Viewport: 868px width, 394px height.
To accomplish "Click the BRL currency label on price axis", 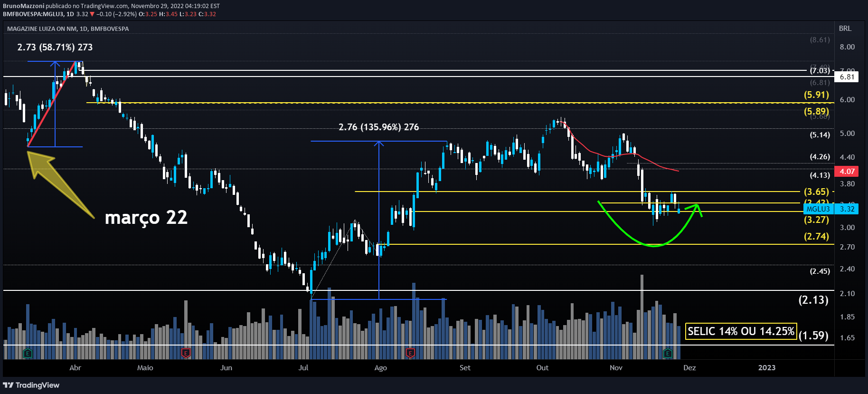I will pos(845,29).
